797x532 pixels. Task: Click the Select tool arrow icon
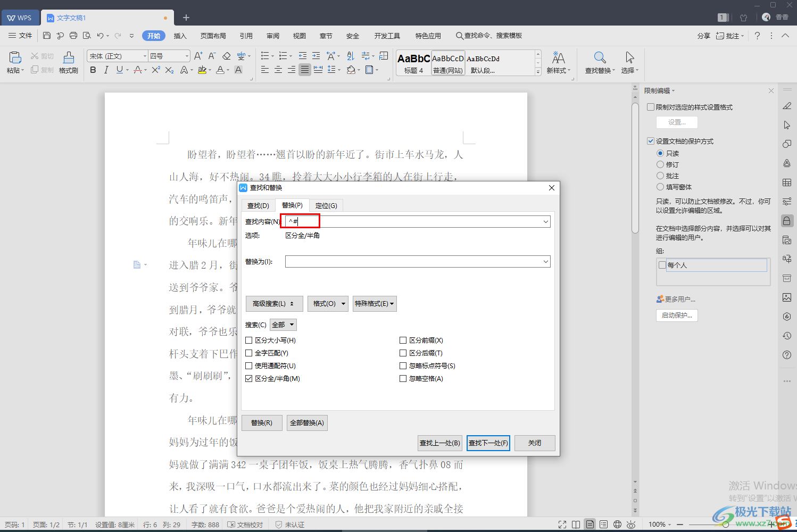[630, 57]
